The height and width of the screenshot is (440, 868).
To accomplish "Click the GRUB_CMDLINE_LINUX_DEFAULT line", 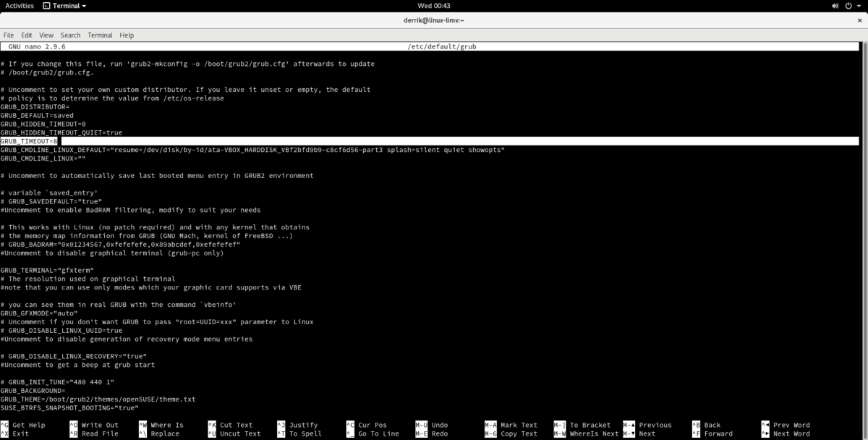I will click(x=252, y=150).
